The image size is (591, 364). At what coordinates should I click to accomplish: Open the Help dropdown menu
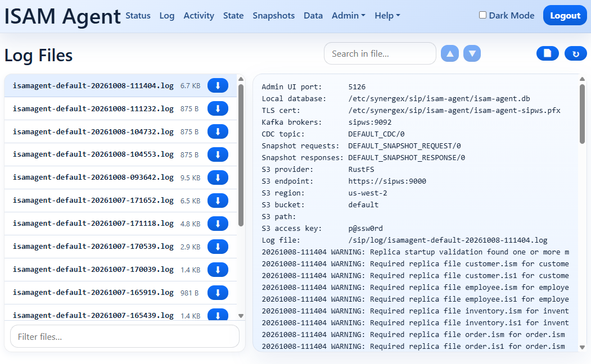(x=387, y=15)
